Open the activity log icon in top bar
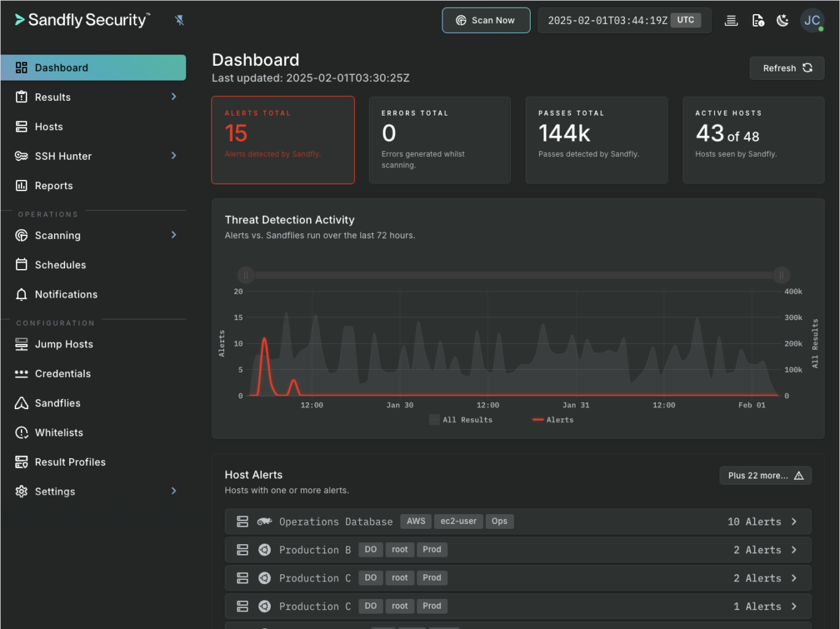840x629 pixels. click(731, 20)
